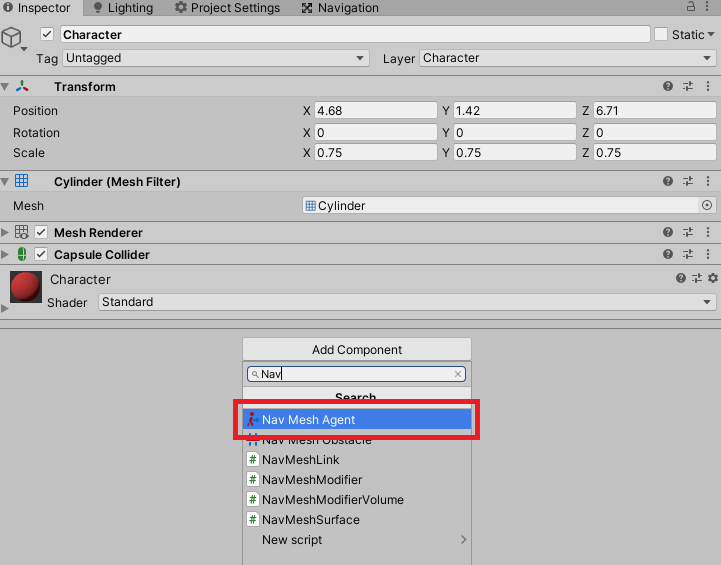The height and width of the screenshot is (565, 721).
Task: Open Character material gear settings
Action: click(x=713, y=278)
